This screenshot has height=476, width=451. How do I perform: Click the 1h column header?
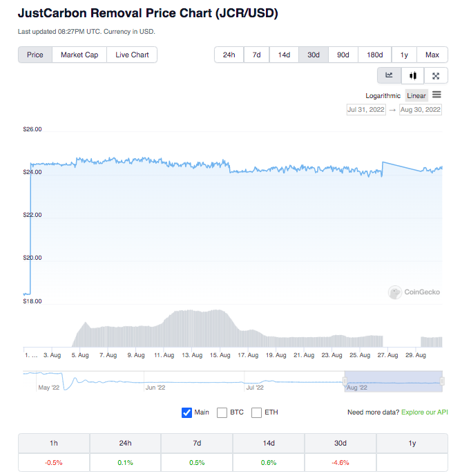[x=54, y=444]
